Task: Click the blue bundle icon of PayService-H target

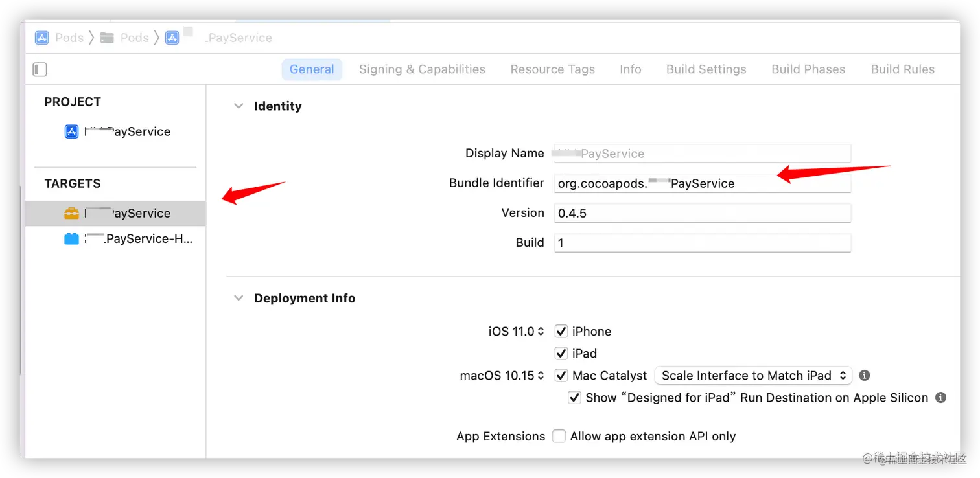Action: click(x=71, y=239)
